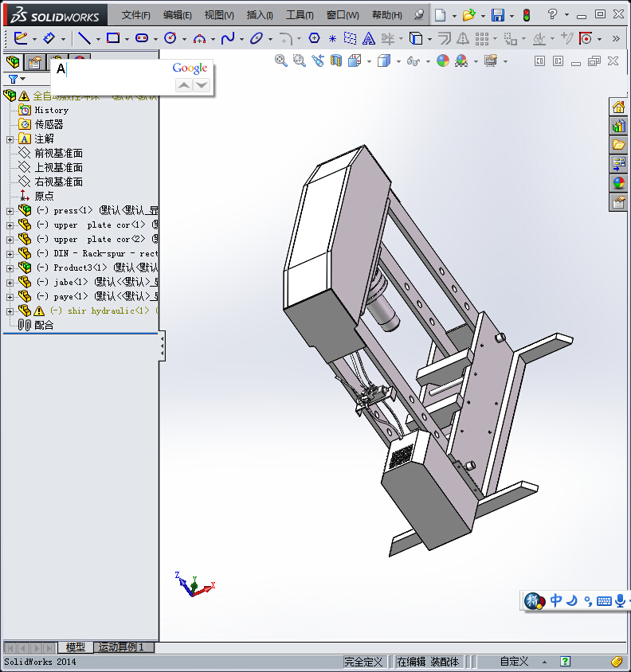Image resolution: width=631 pixels, height=672 pixels.
Task: Click search-up arrow in Google box
Action: 184,85
